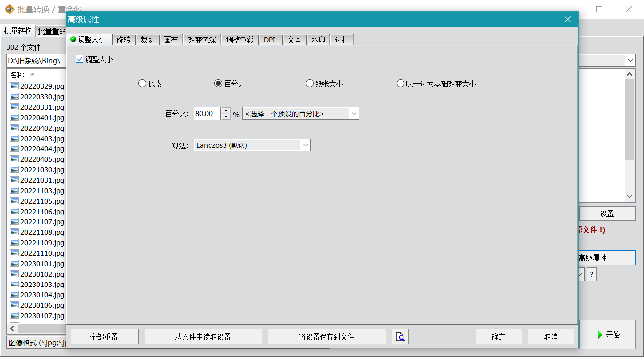Click the preview magnifier icon button
The width and height of the screenshot is (644, 357).
[x=400, y=337]
